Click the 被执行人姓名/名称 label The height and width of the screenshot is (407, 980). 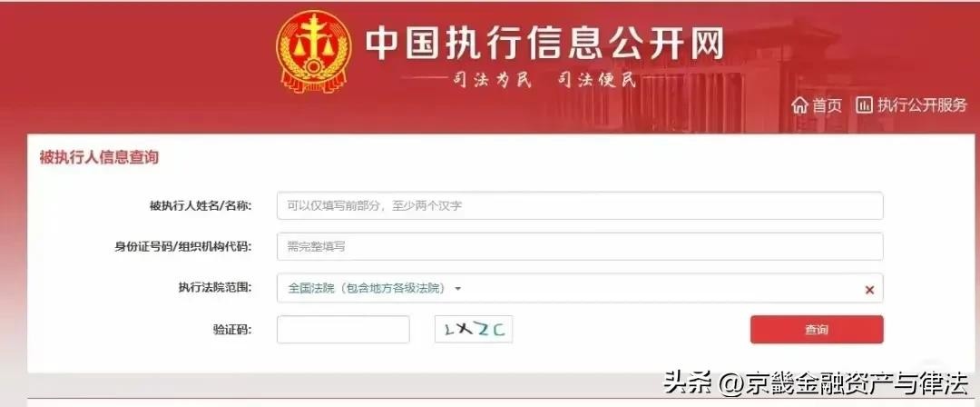[x=200, y=205]
